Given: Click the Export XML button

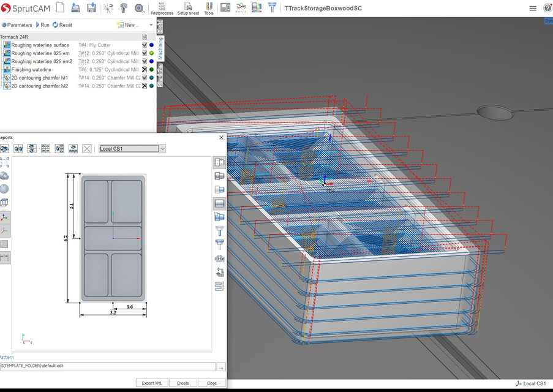Looking at the screenshot, I should click(x=151, y=382).
